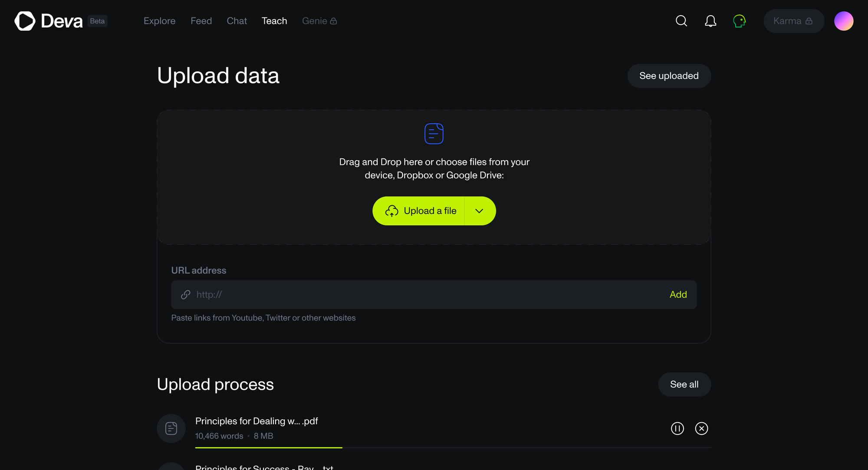The height and width of the screenshot is (470, 868).
Task: Go to the Explore tab
Action: (159, 21)
